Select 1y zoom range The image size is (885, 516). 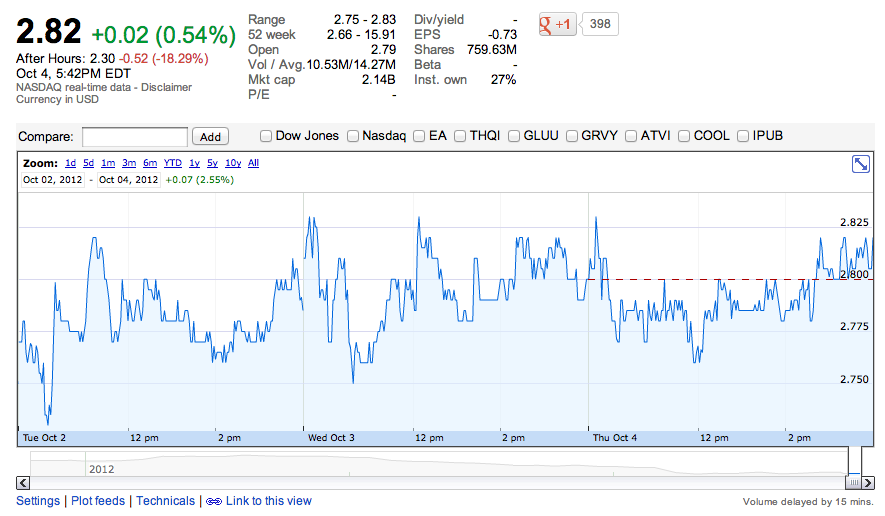point(194,163)
